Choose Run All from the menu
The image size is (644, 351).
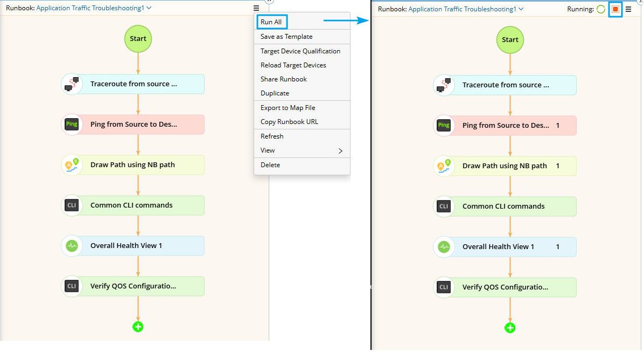271,22
